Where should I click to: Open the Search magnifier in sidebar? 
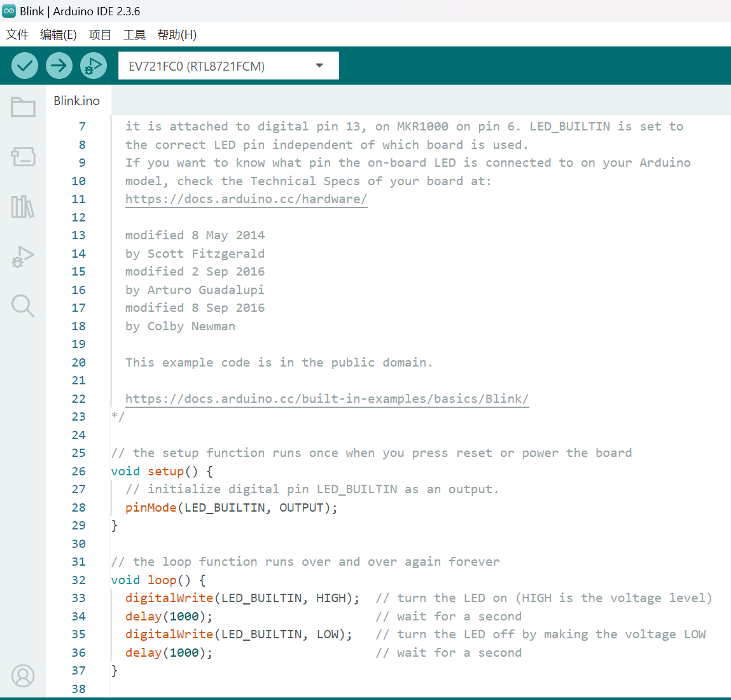click(x=23, y=306)
